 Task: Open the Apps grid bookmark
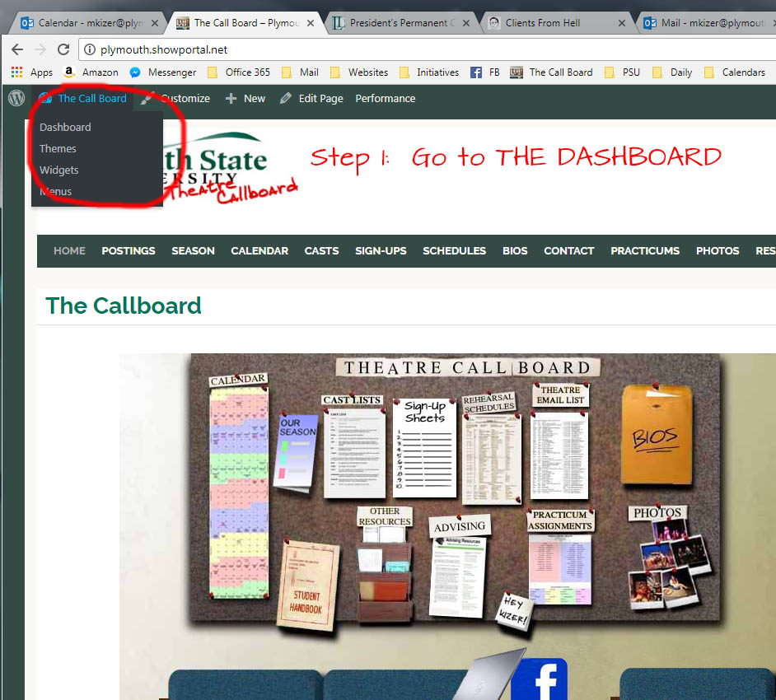point(31,72)
